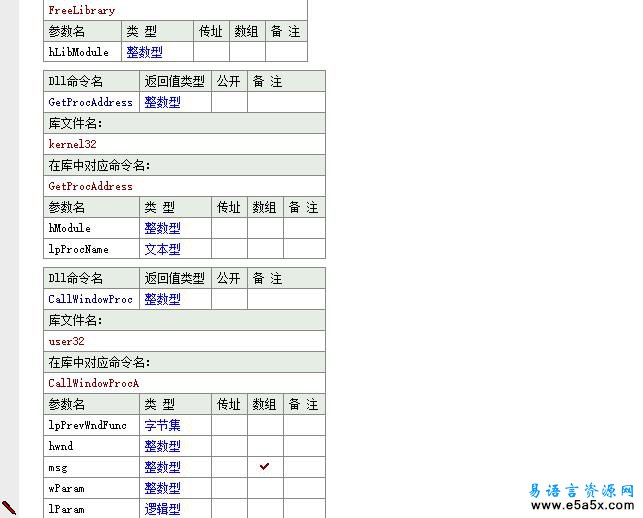Select the FreeLibrary command name text
Image resolution: width=643 pixels, height=518 pixels.
82,10
